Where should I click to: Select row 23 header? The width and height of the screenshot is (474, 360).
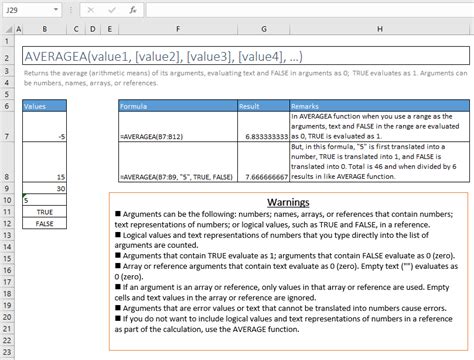tap(7, 352)
